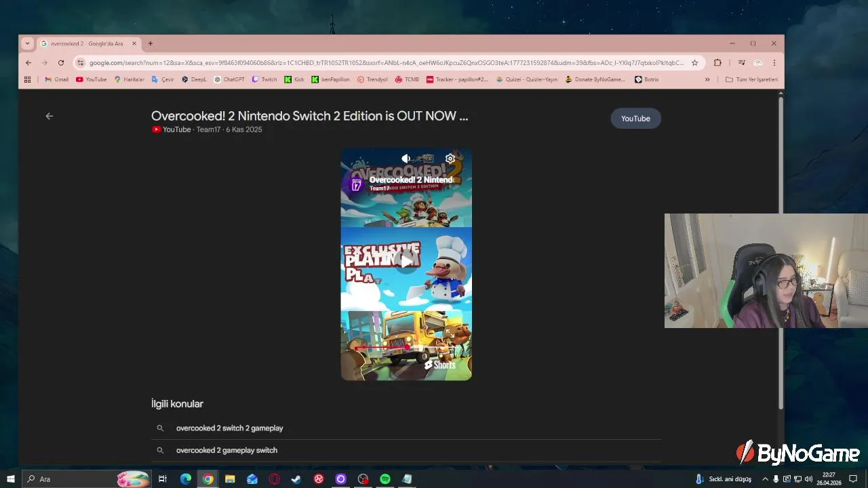Open Twitch bookmark
This screenshot has height=488, width=868.
pyautogui.click(x=264, y=79)
